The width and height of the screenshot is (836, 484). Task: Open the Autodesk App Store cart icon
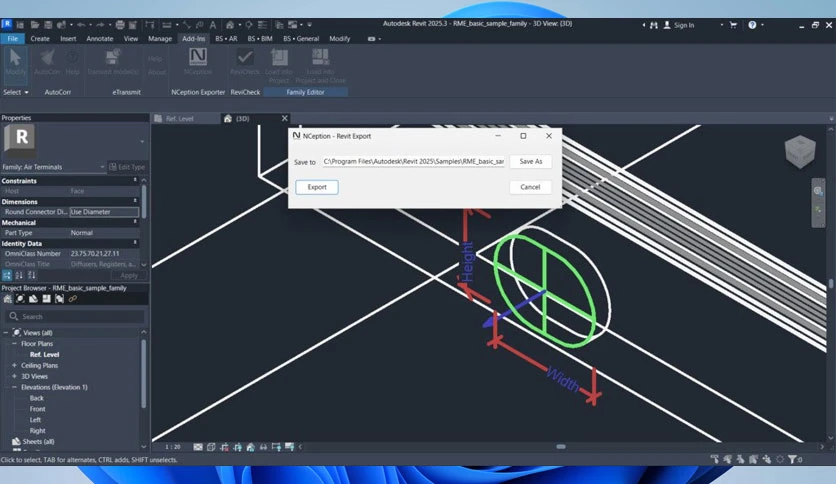733,25
